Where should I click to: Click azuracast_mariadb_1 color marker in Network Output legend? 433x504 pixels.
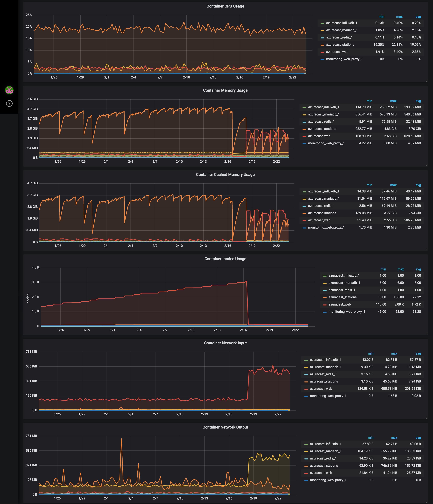click(306, 451)
